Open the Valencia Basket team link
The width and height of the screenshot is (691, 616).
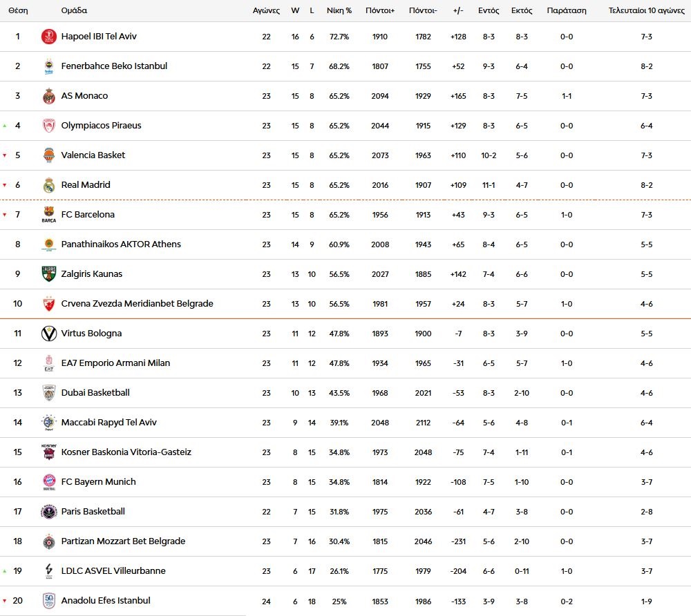click(x=93, y=155)
